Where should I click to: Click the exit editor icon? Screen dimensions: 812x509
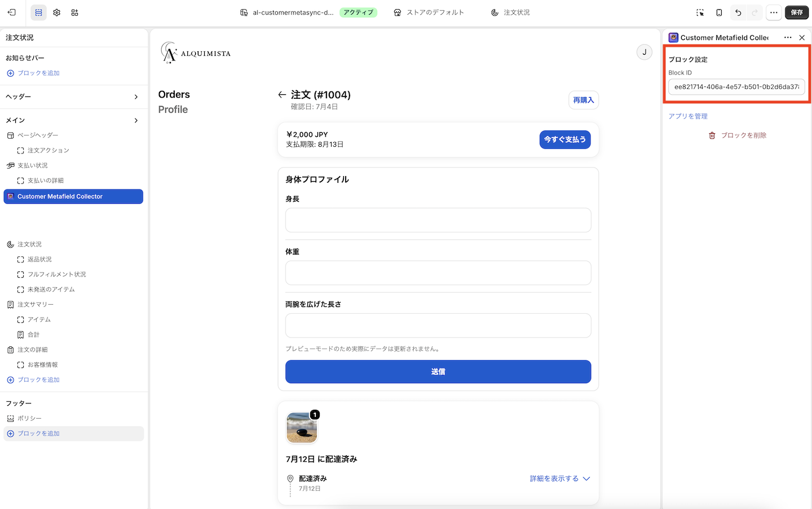[x=12, y=12]
